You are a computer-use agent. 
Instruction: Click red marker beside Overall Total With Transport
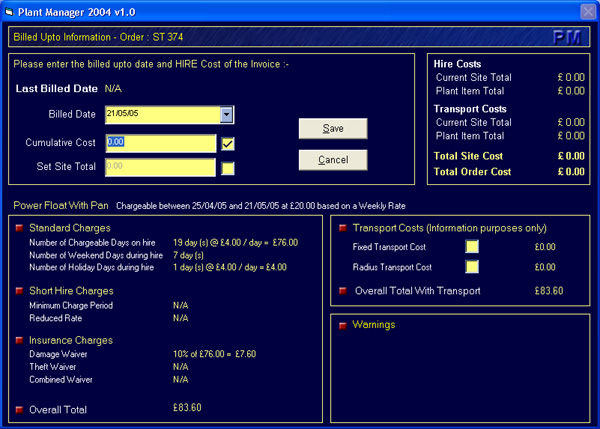coord(343,291)
